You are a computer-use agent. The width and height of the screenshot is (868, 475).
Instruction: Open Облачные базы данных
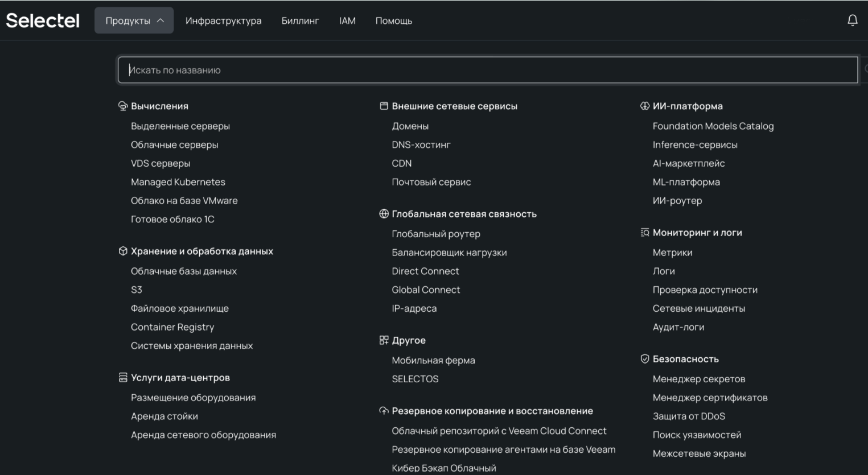click(184, 271)
